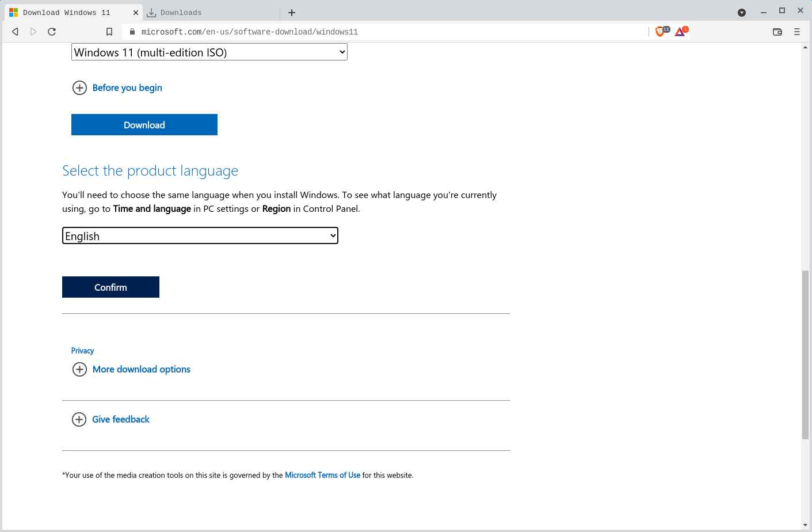Open the Windows 11 multi-edition ISO dropdown
The image size is (812, 532).
209,52
